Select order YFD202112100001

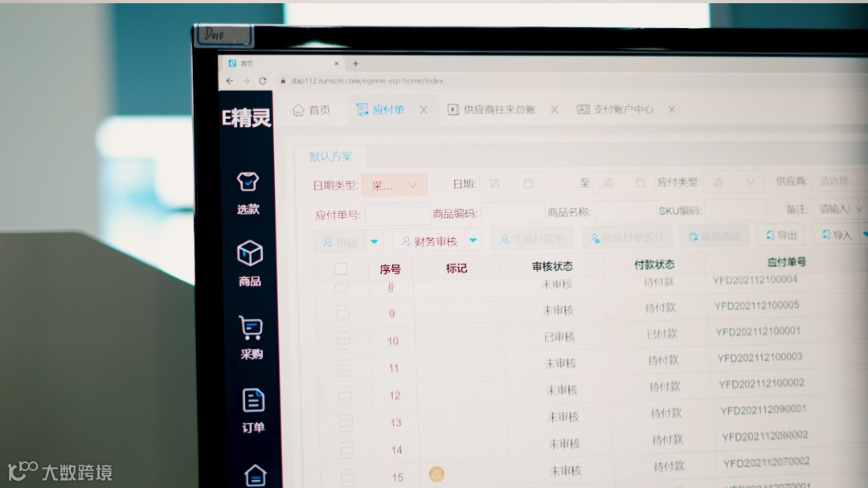(x=758, y=331)
